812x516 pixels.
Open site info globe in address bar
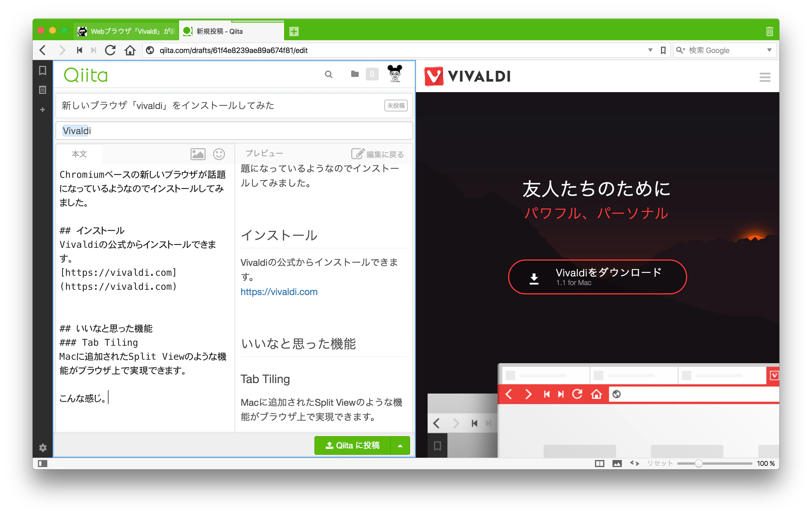tap(150, 50)
